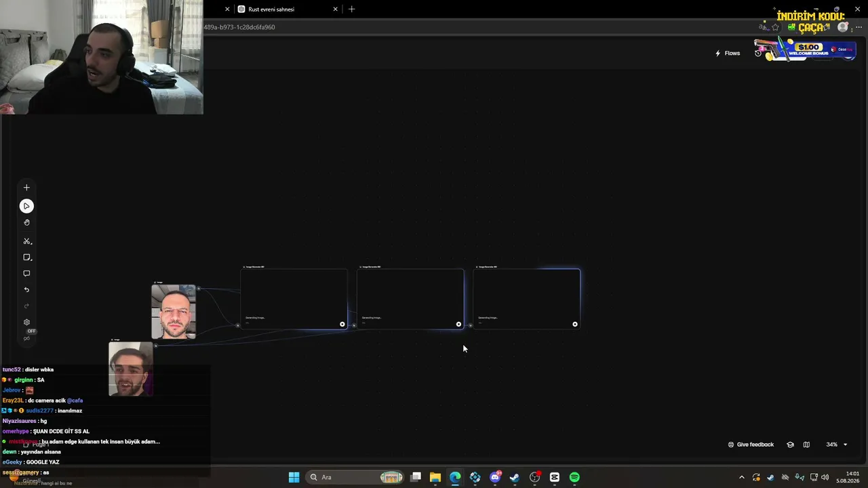Click 'Generating image...' text in rightmost node
This screenshot has width=868, height=488.
point(488,318)
